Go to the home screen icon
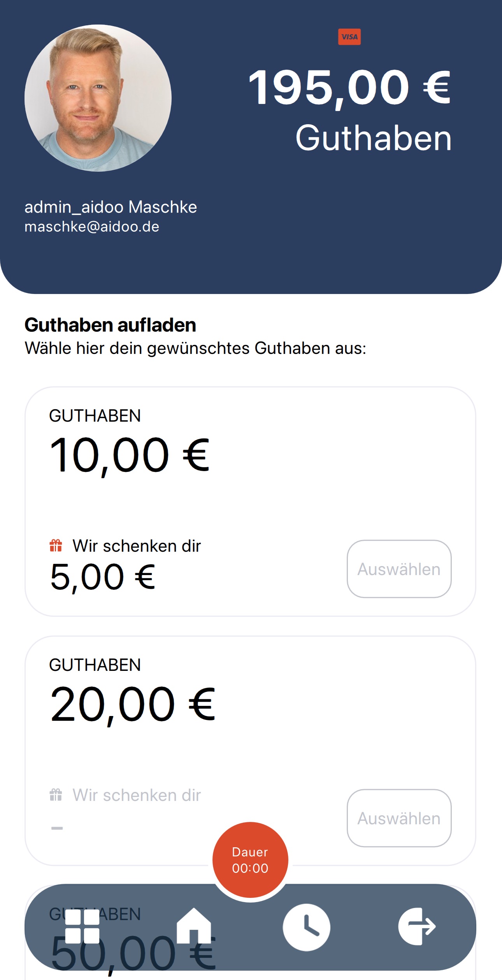The height and width of the screenshot is (980, 502). click(194, 925)
